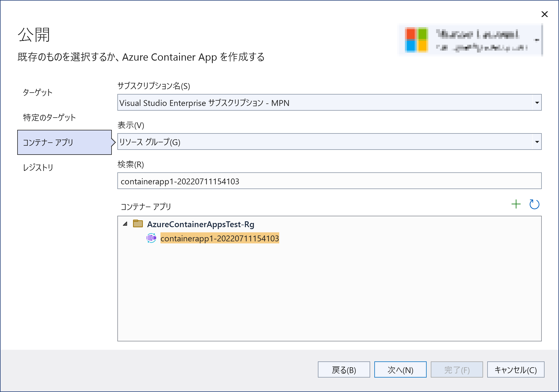
Task: Click the 戻る(B) button
Action: [x=344, y=369]
